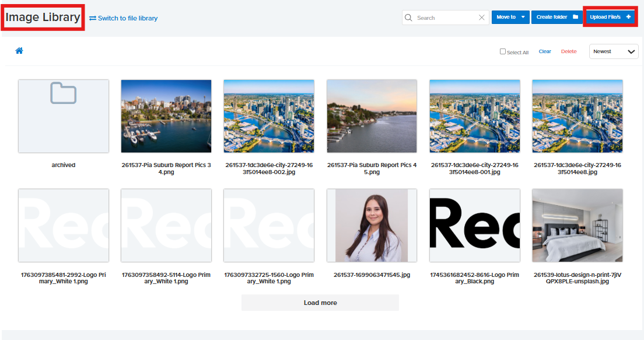Click the clear search X icon
The height and width of the screenshot is (340, 644).
(x=481, y=18)
